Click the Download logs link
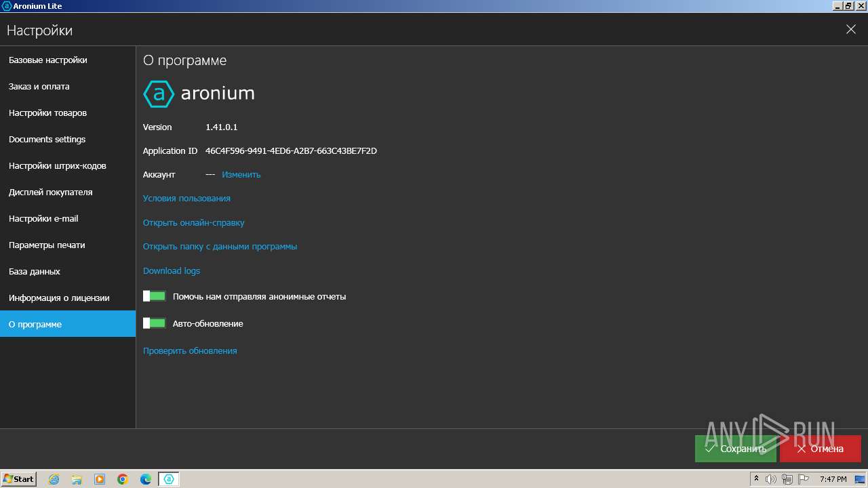 172,270
